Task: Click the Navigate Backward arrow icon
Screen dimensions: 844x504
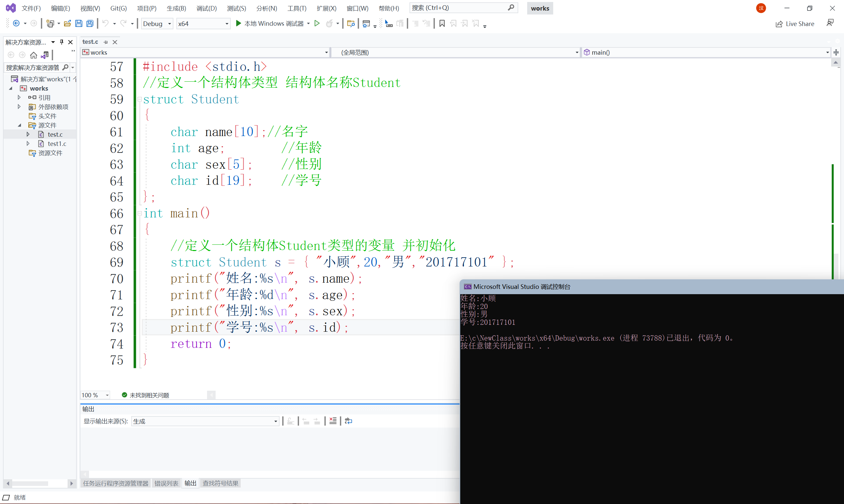Action: [16, 23]
